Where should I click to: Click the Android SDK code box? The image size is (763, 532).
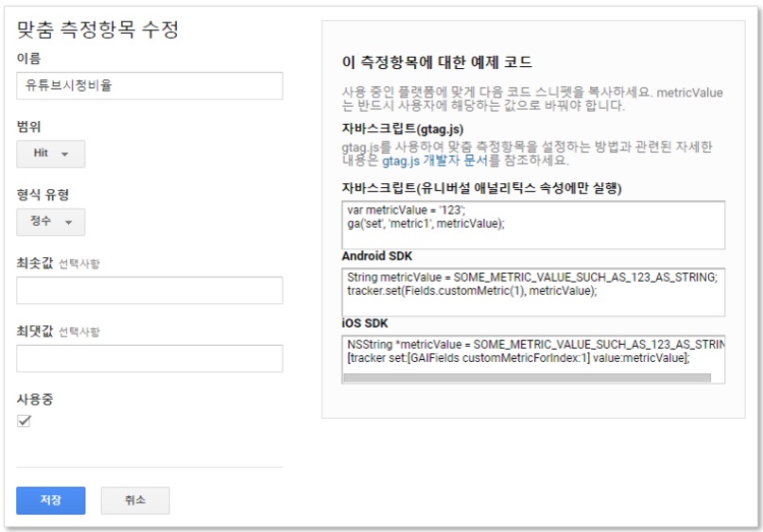click(533, 292)
